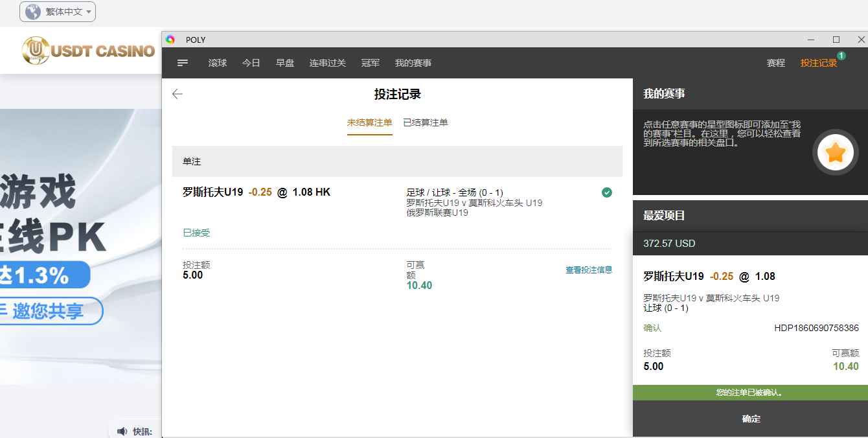
Task: Click the 查看投注信息 link
Action: click(589, 270)
